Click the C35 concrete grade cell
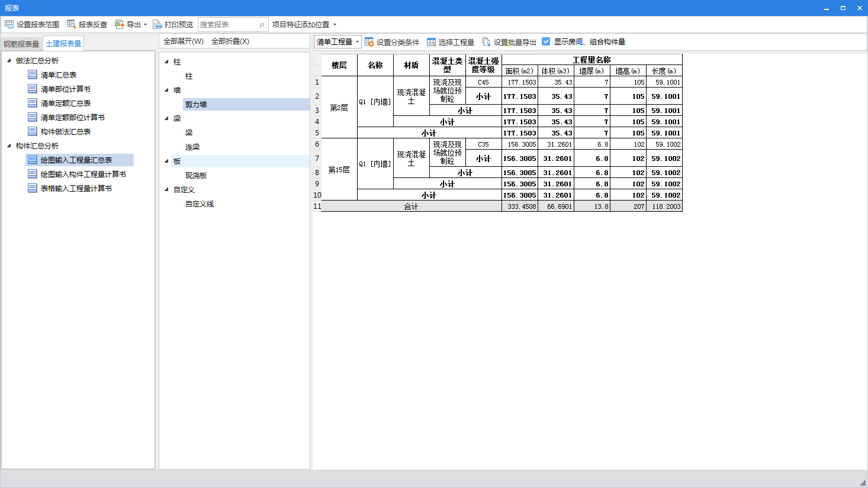868x488 pixels. pyautogui.click(x=483, y=144)
